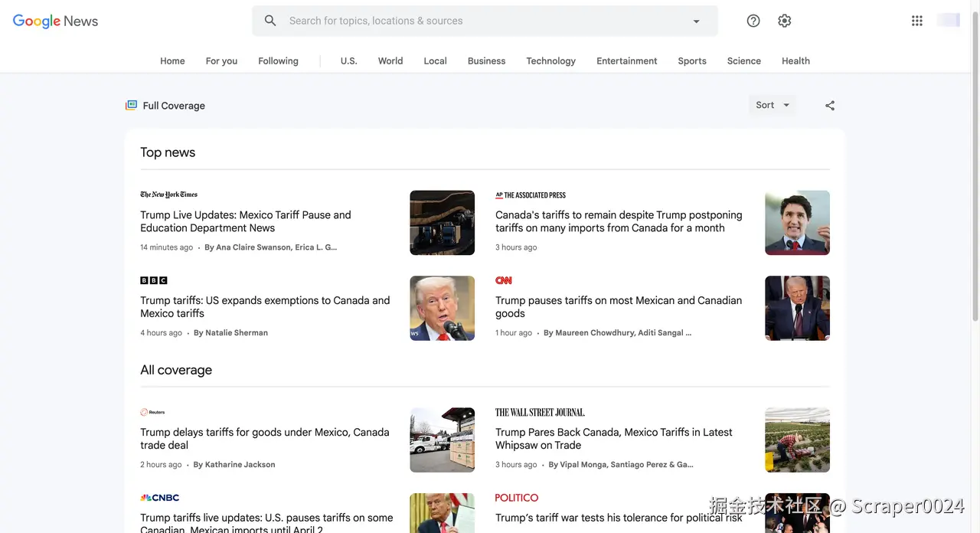Click the CNN publisher logo
980x533 pixels.
pos(503,280)
